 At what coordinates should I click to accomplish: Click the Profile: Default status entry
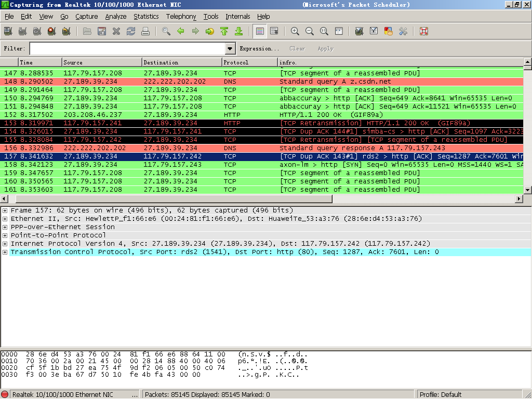coord(441,394)
